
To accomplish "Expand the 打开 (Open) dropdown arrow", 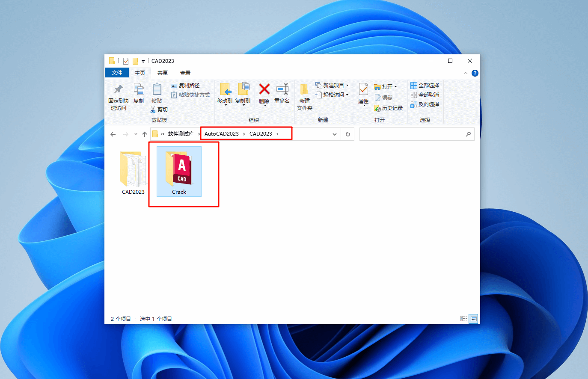I will pyautogui.click(x=395, y=86).
